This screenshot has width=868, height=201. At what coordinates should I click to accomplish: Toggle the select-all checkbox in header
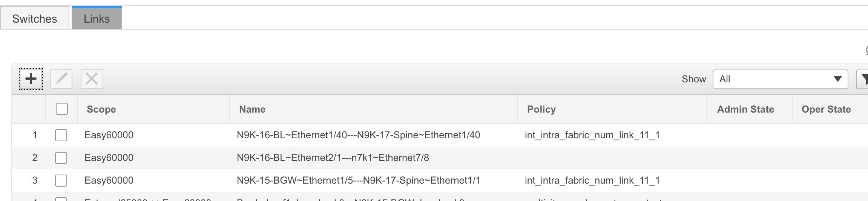62,109
